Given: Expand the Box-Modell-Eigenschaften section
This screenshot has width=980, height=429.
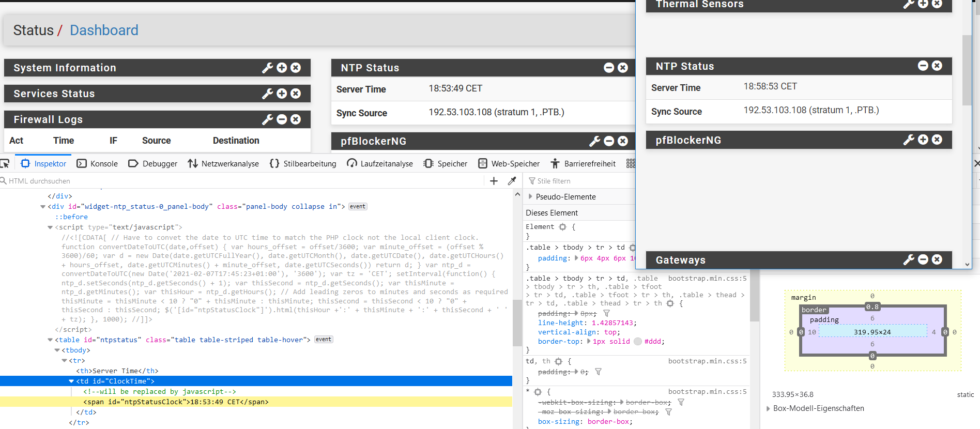Looking at the screenshot, I should 768,408.
